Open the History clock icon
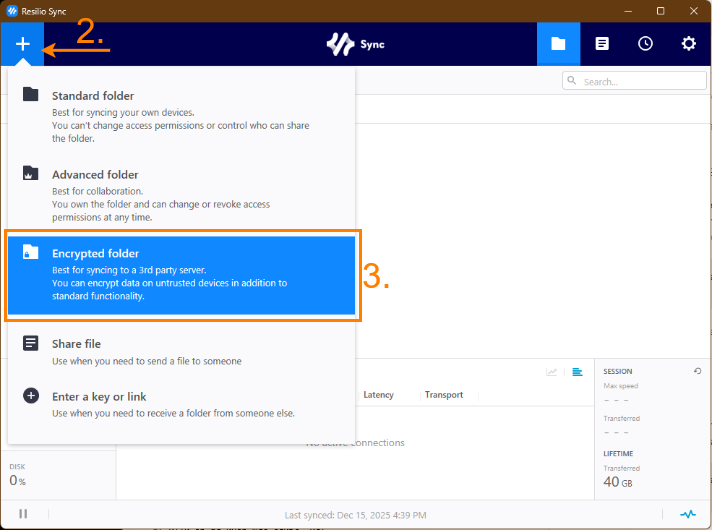Screen dimensions: 713x530 646,44
